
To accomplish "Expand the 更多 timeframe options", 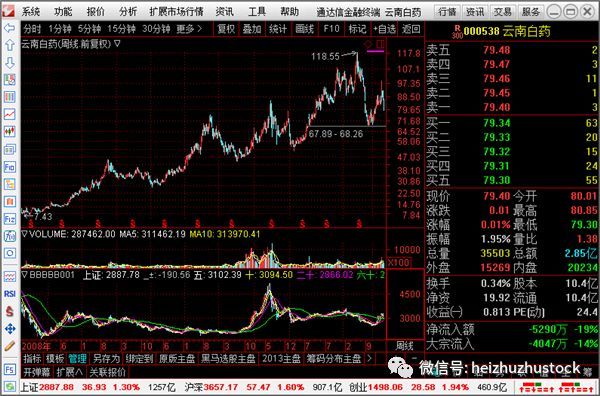I will coord(189,29).
